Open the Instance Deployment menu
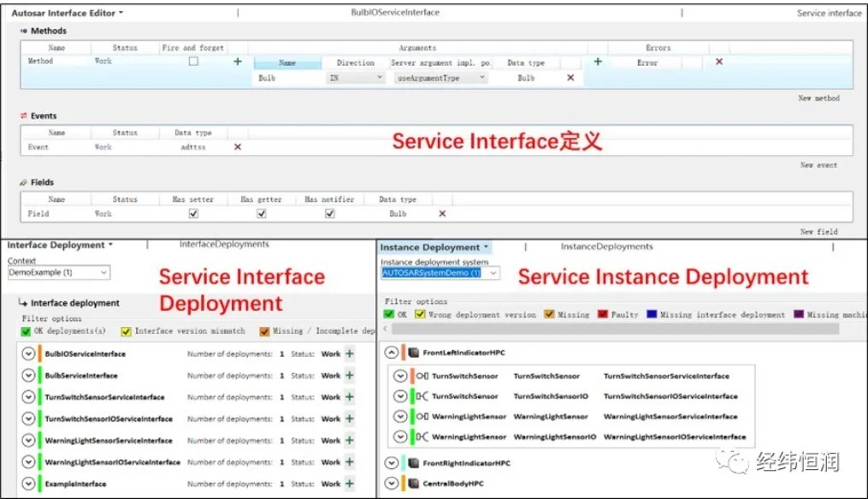Screen dimensions: 868x499 tap(432, 246)
